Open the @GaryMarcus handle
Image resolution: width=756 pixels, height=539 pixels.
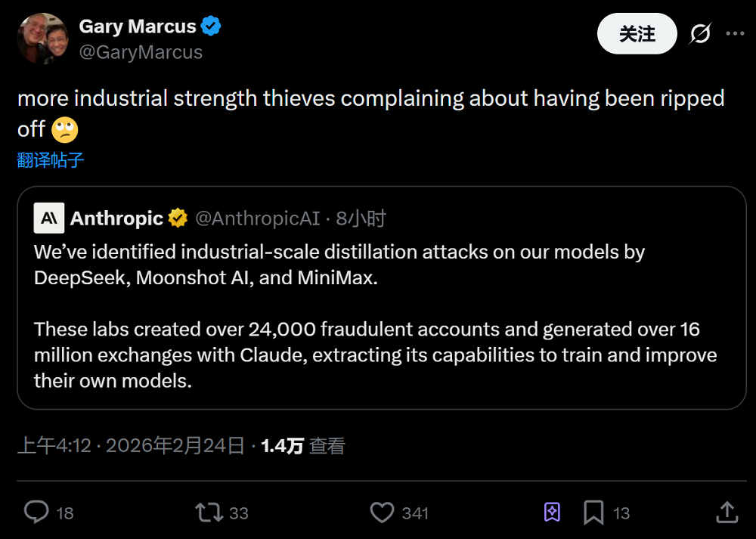(141, 52)
